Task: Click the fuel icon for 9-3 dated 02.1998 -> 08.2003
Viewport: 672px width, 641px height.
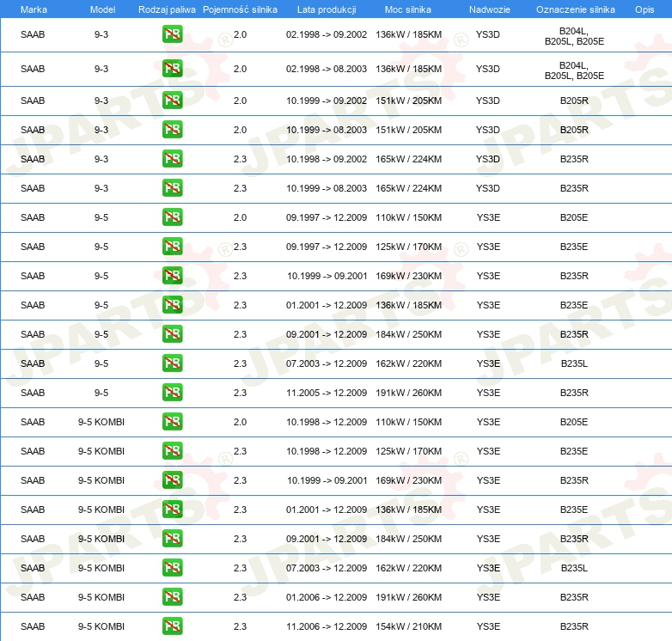Action: coord(172,69)
